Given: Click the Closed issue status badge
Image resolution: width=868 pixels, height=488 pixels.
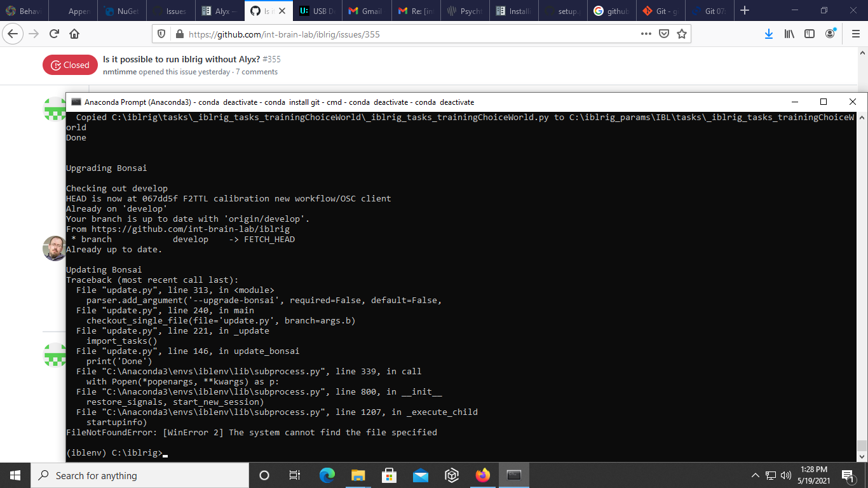Looking at the screenshot, I should [x=69, y=64].
